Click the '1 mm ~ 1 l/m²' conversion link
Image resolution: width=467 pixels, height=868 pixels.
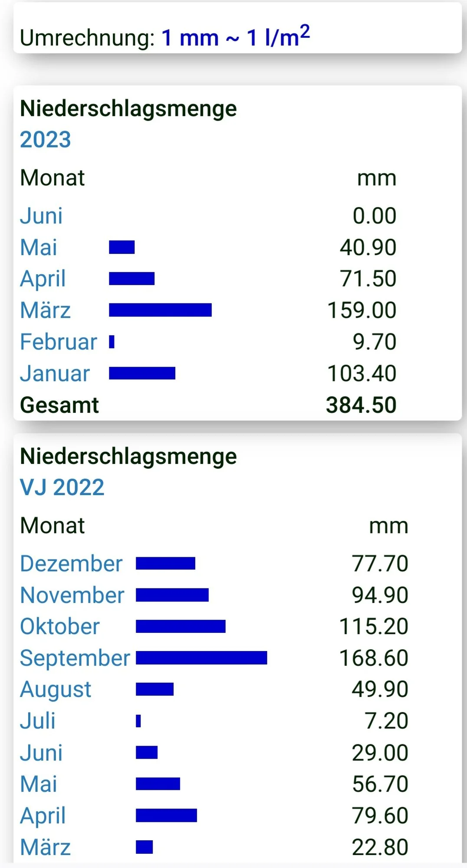235,37
